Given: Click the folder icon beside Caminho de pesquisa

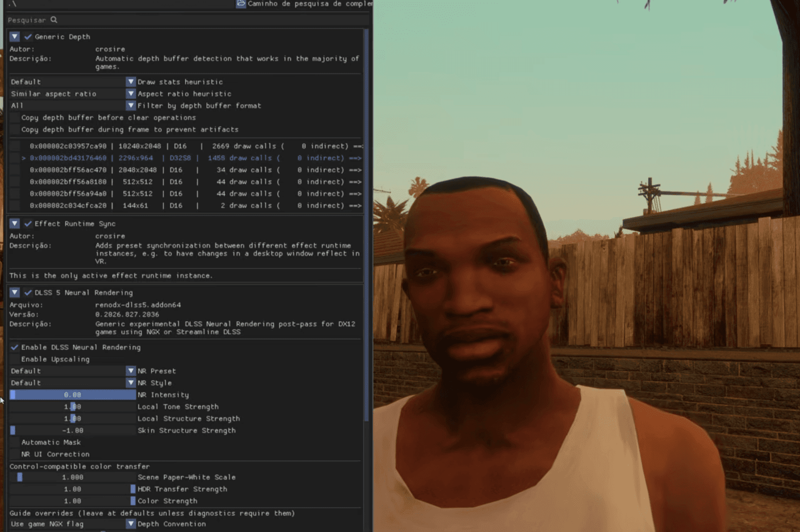Looking at the screenshot, I should 241,4.
